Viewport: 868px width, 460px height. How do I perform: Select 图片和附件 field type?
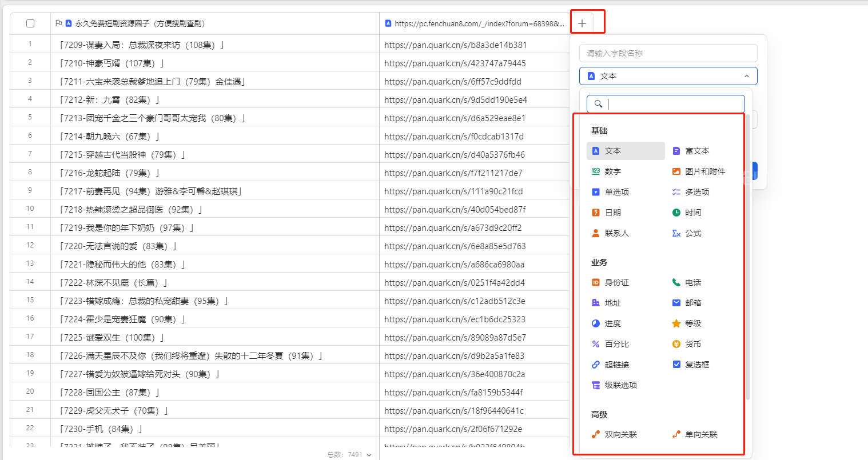[x=699, y=171]
